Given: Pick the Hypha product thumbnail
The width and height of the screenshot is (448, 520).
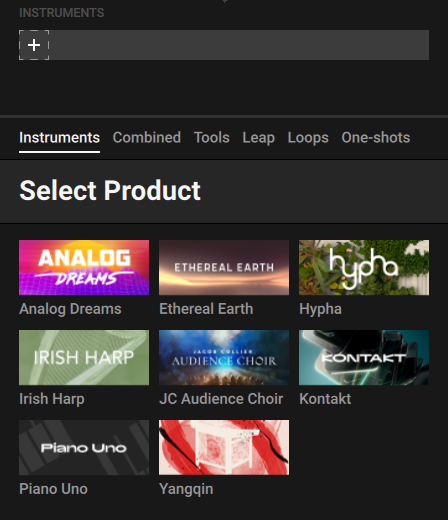Looking at the screenshot, I should (x=364, y=267).
